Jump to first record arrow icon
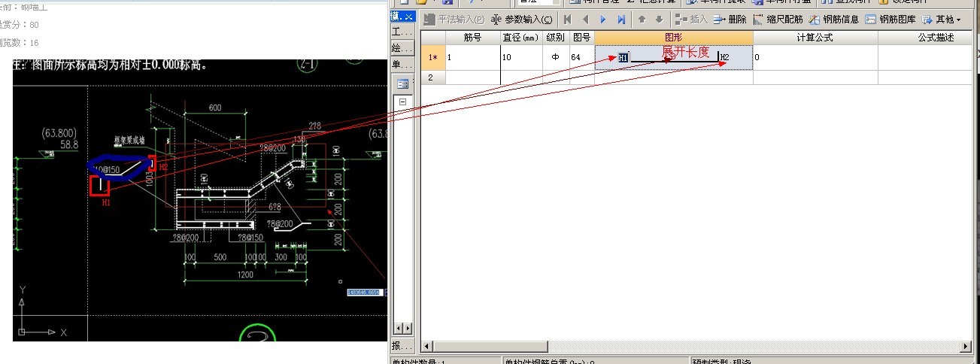Image resolution: width=980 pixels, height=364 pixels. (567, 20)
